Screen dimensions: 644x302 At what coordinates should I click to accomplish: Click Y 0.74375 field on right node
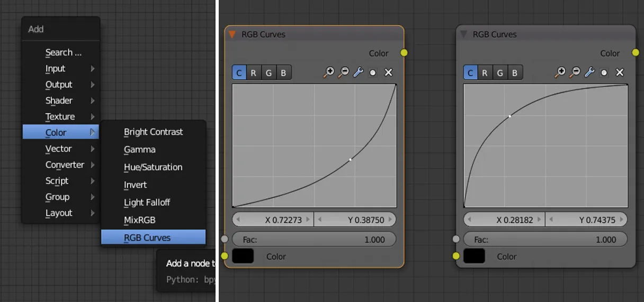pos(586,219)
